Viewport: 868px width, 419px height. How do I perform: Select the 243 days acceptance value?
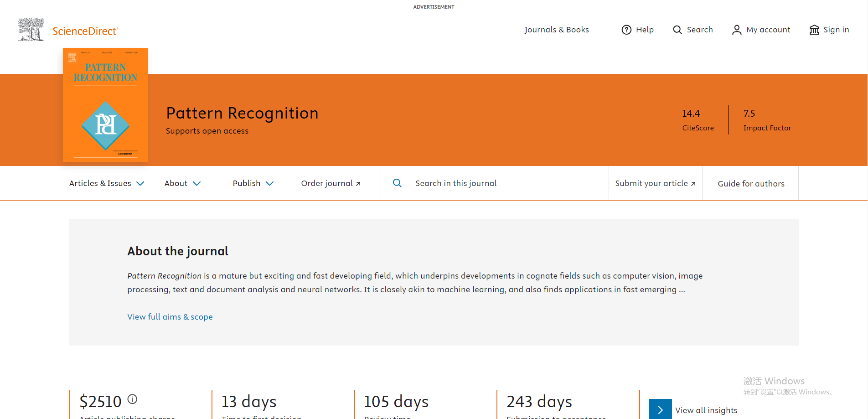pyautogui.click(x=539, y=402)
